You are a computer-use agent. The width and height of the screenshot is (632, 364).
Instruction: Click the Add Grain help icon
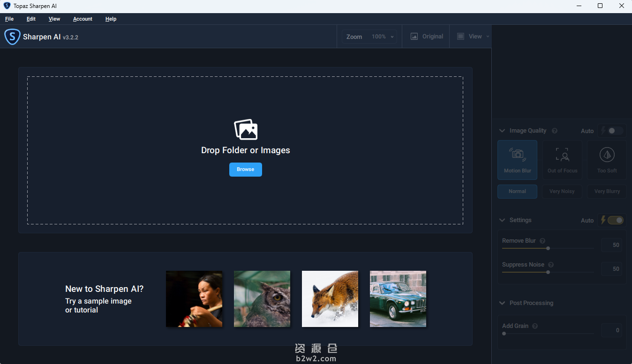535,326
